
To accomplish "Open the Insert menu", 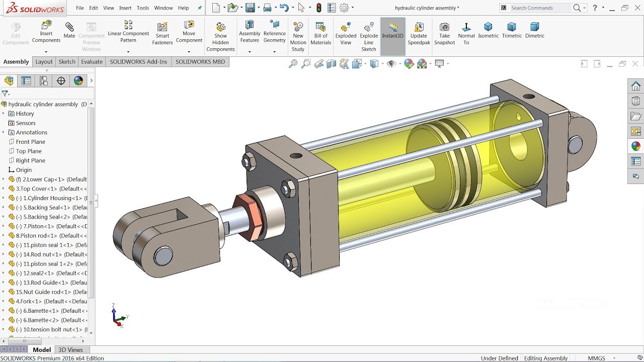I will 125,8.
